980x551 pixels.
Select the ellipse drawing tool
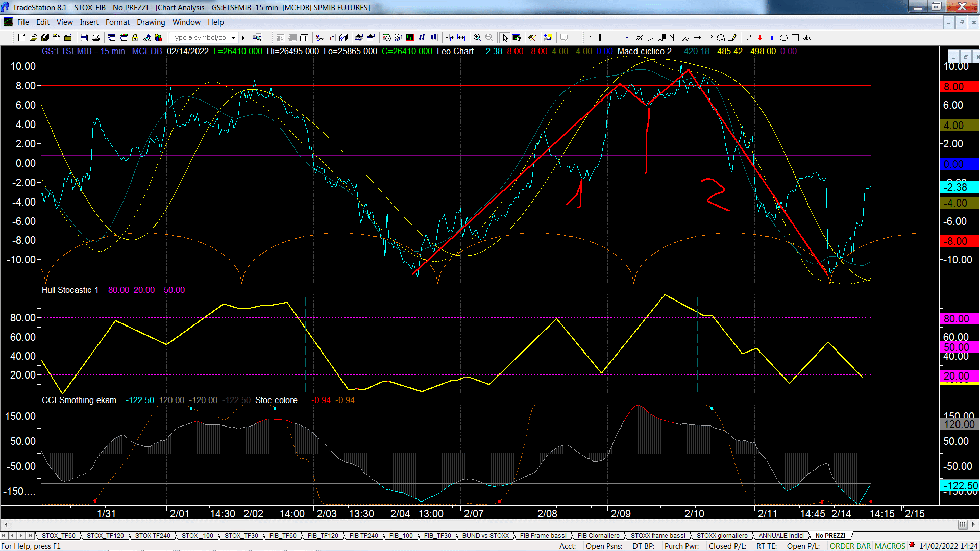pyautogui.click(x=783, y=38)
